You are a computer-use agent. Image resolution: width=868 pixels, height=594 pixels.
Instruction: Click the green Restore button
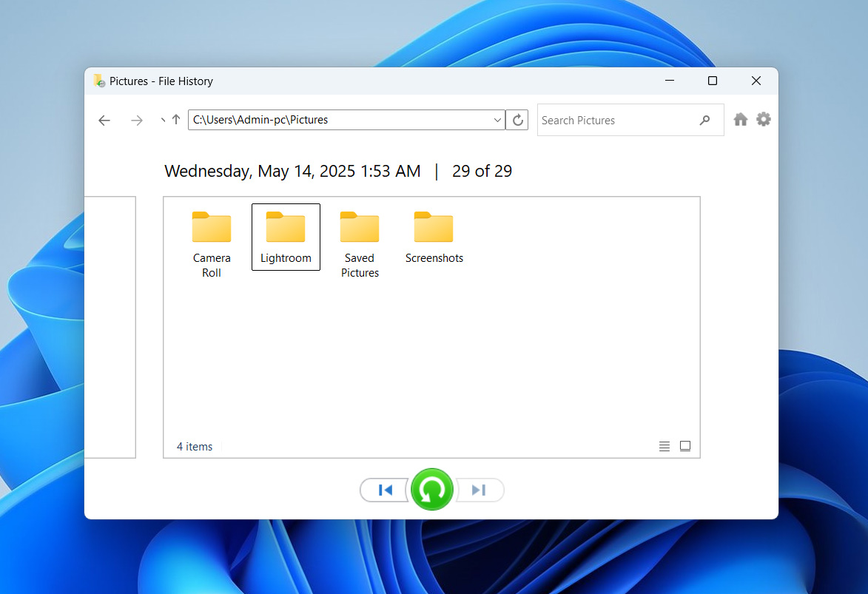(x=432, y=490)
